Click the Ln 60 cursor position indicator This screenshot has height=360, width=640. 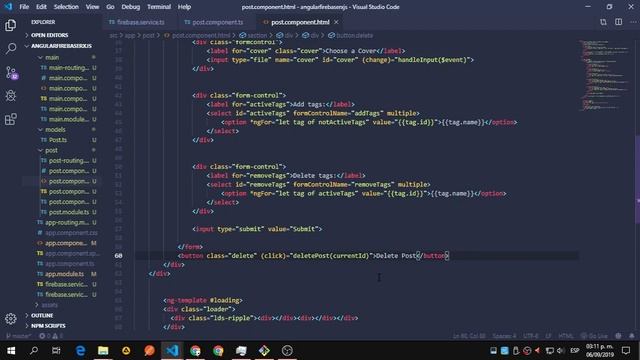(469, 336)
